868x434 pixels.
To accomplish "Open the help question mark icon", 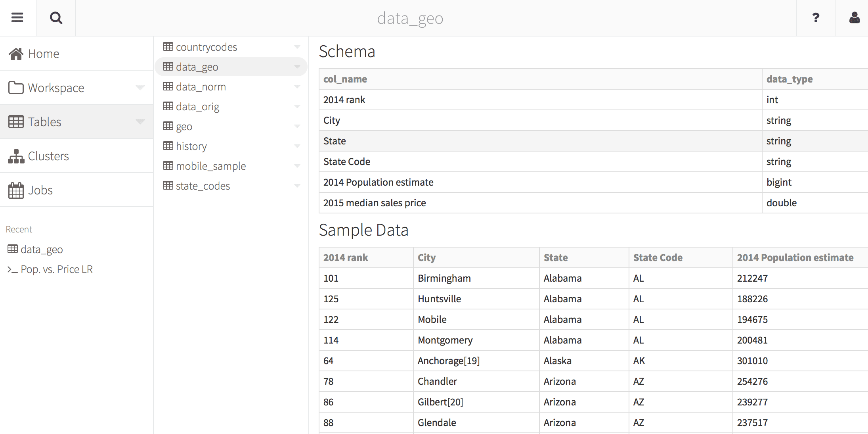I will [x=816, y=18].
